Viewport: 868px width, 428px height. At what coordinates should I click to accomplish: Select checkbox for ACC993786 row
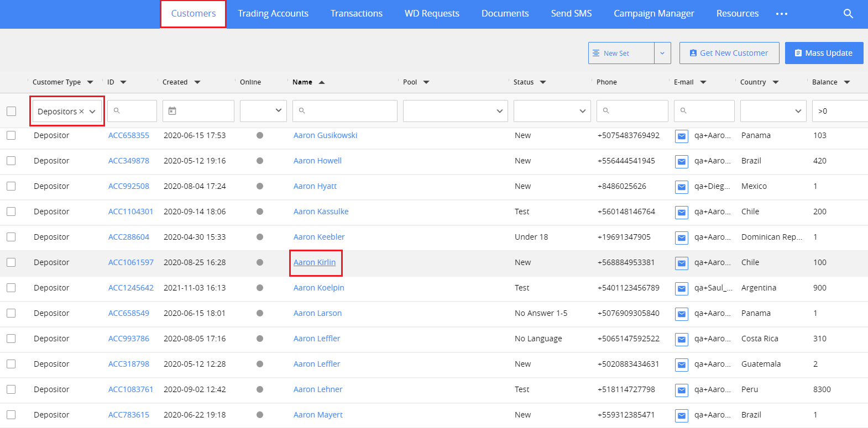(11, 339)
